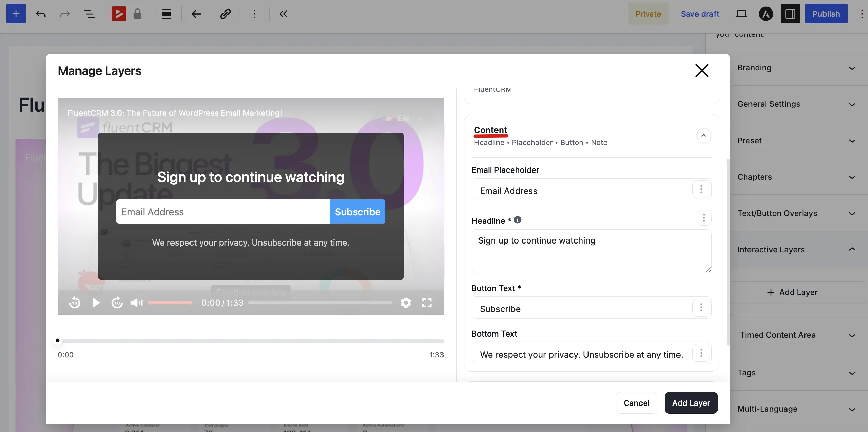This screenshot has height=432, width=868.
Task: Open the video player settings gear
Action: pos(406,303)
